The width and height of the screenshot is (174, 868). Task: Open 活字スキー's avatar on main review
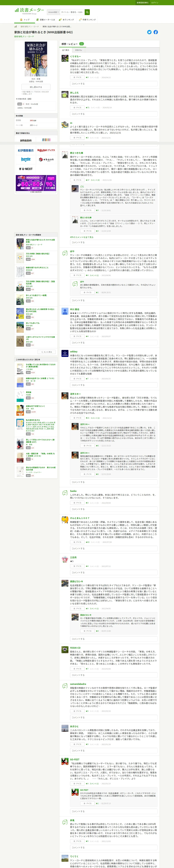[x=65, y=396]
